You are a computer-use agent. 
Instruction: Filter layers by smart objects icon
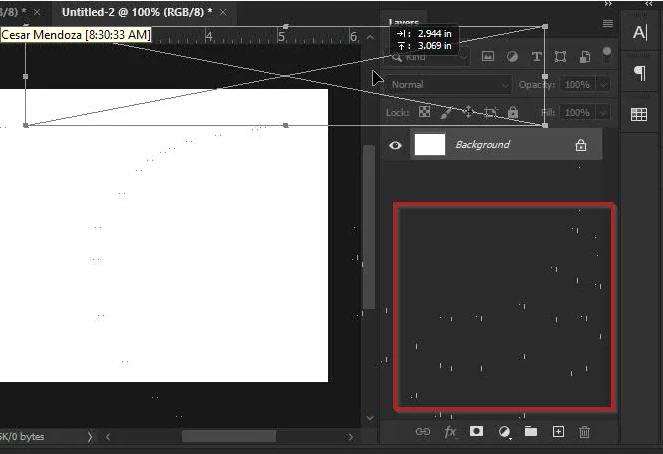585,56
